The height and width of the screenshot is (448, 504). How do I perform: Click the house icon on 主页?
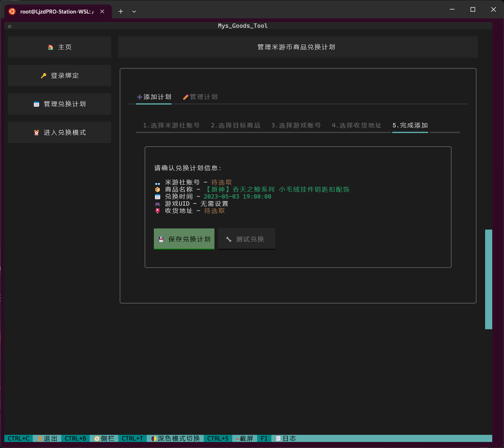(51, 47)
